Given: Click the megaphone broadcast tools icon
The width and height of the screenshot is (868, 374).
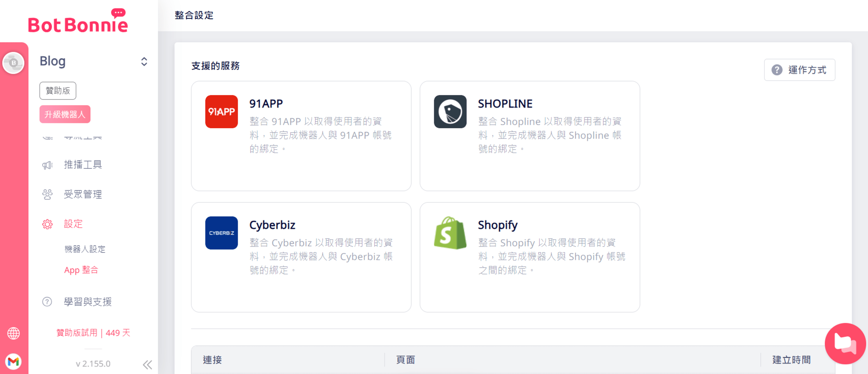Looking at the screenshot, I should pos(47,165).
